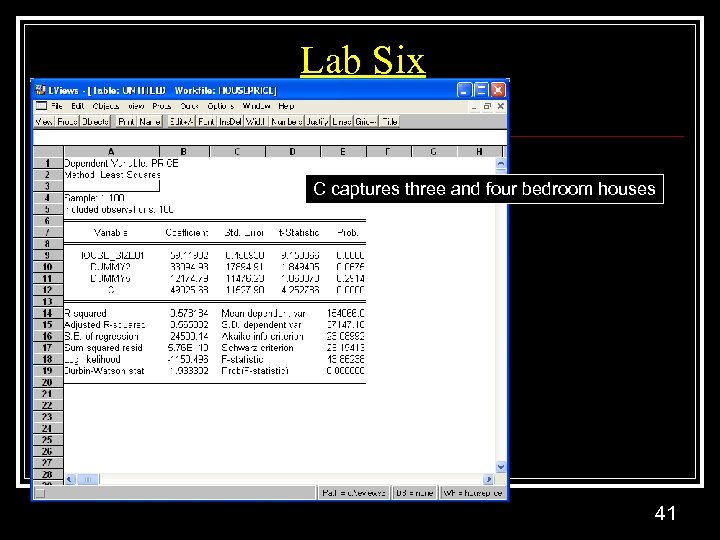Screen dimensions: 720x540
Task: Open the Options menu
Action: (x=220, y=106)
